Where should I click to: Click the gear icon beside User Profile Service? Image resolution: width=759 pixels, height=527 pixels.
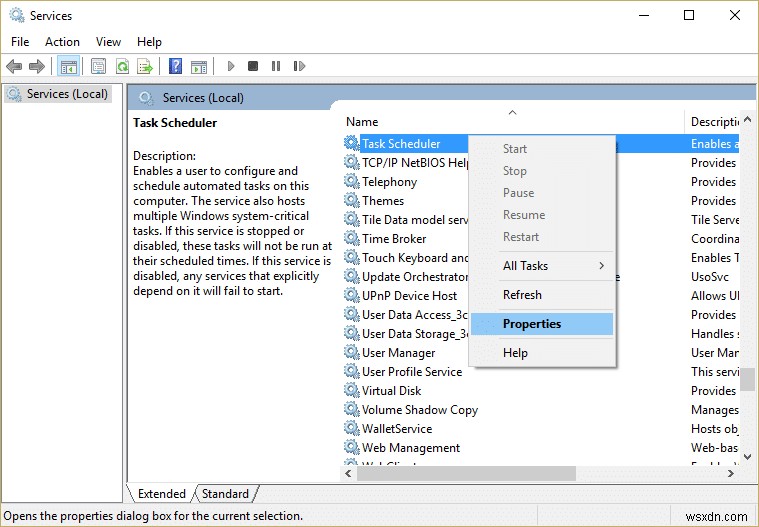[351, 371]
